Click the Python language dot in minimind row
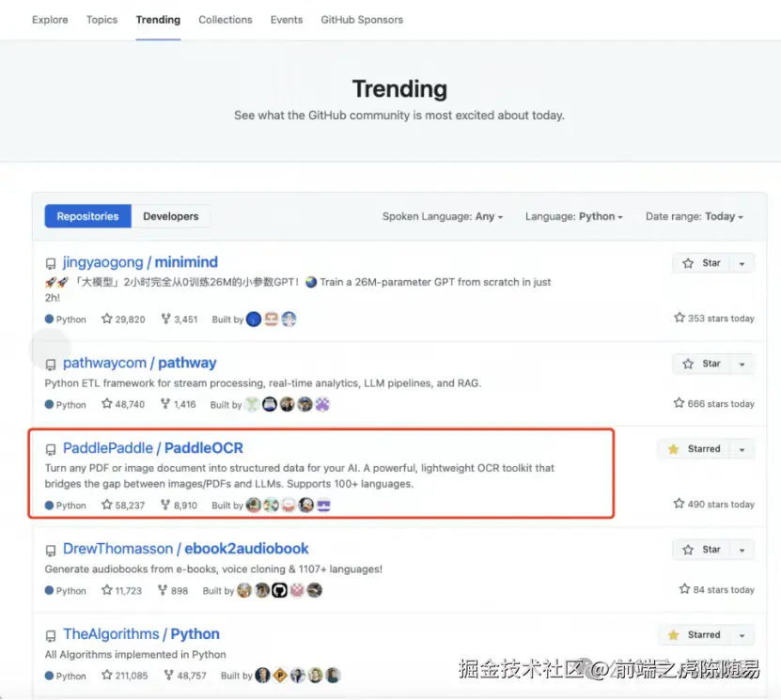Screen dimensions: 781x700 coord(49,319)
